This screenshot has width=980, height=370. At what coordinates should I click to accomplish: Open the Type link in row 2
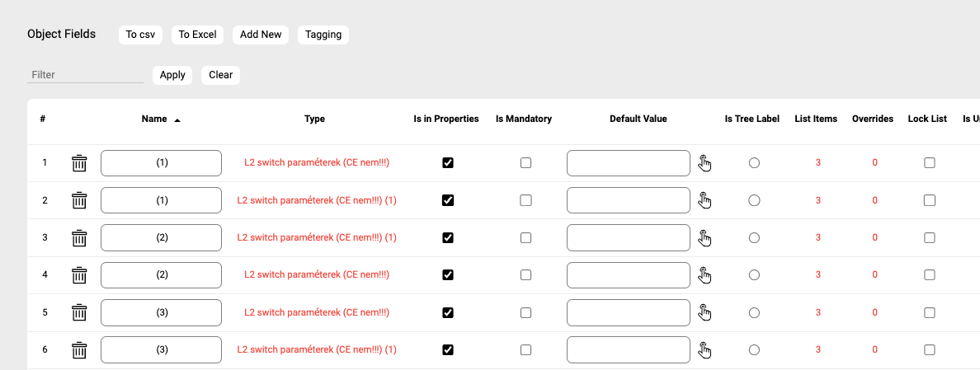click(317, 200)
